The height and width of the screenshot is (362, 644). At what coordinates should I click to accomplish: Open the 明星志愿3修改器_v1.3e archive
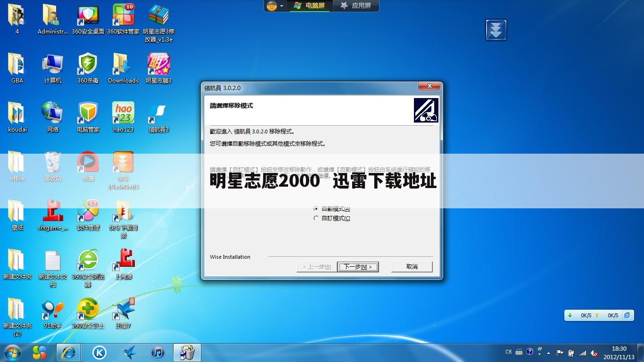coord(158,23)
